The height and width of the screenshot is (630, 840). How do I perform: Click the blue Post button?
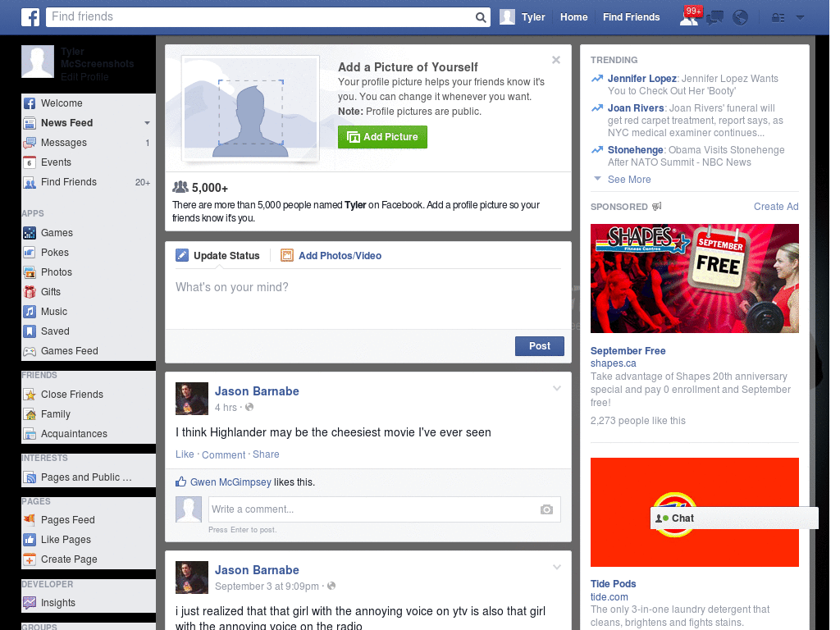point(540,346)
